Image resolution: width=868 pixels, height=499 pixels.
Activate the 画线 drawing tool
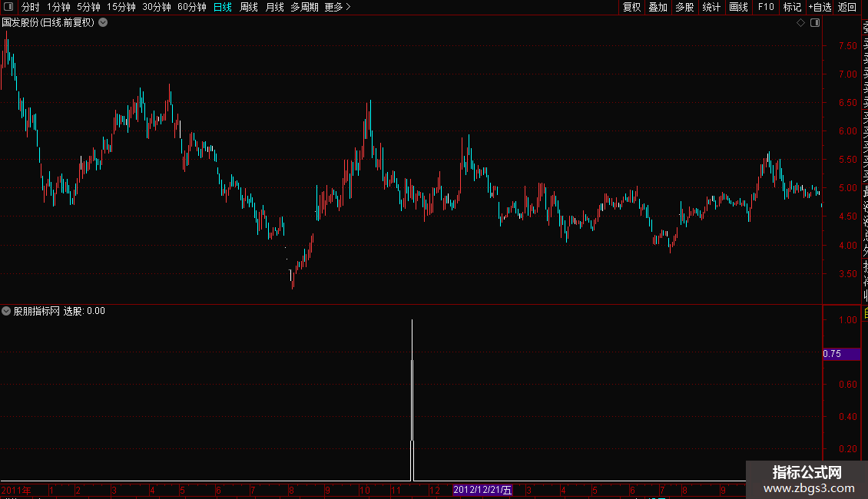point(738,7)
